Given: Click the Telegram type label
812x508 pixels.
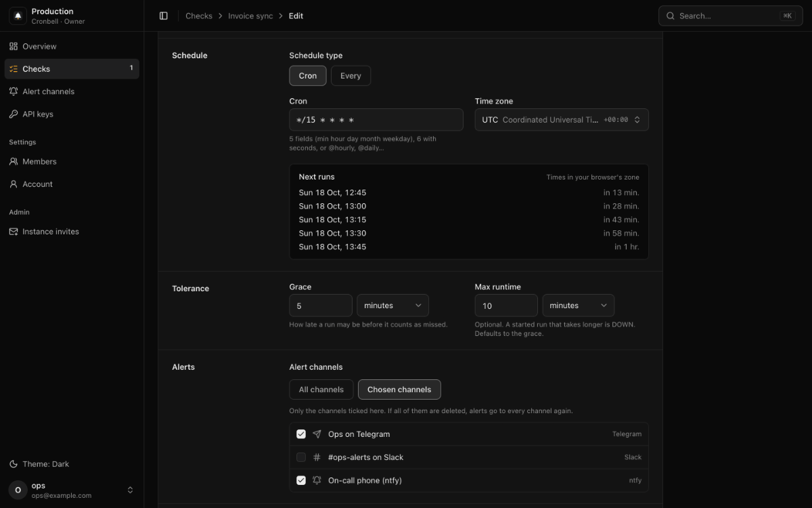Looking at the screenshot, I should click(627, 434).
